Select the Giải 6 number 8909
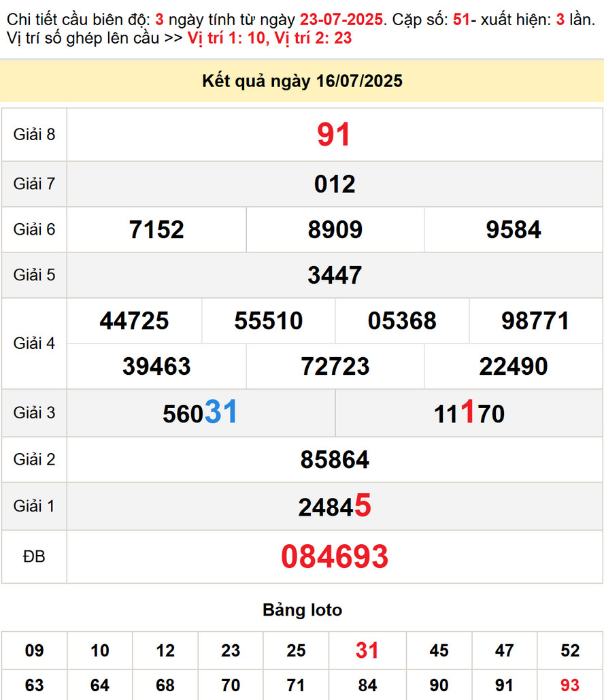 (x=335, y=230)
